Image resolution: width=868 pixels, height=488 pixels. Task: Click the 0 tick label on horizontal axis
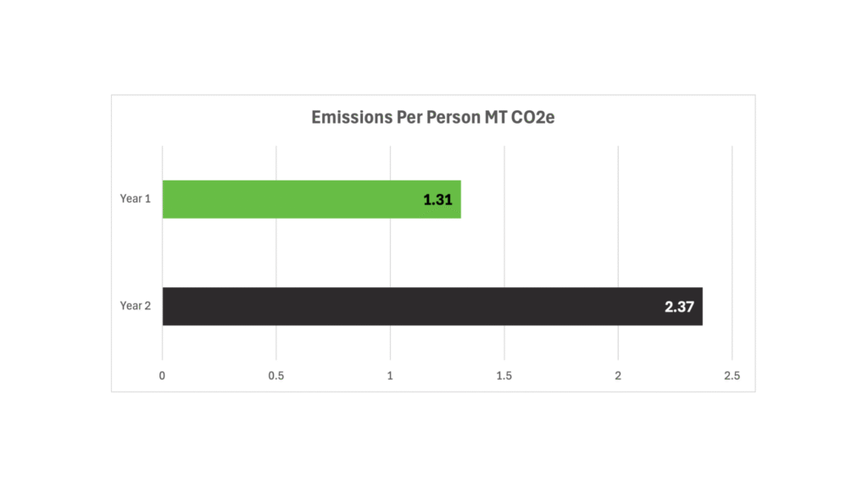(163, 375)
